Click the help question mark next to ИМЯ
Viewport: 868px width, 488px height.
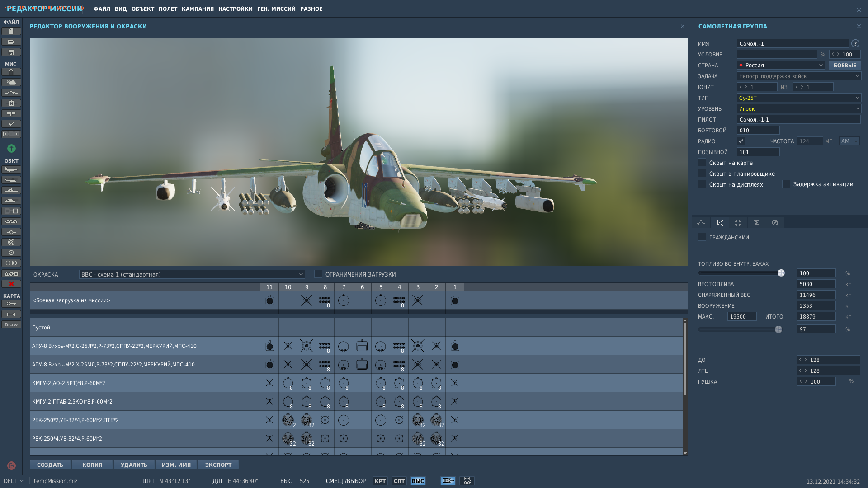coord(855,43)
